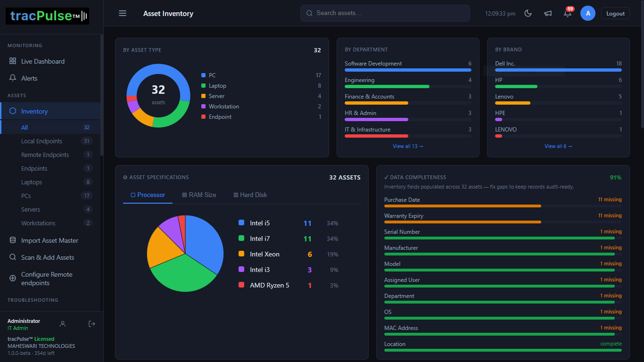644x362 pixels.
Task: Select Endpoints in the Inventory submenu
Action: pos(50,168)
